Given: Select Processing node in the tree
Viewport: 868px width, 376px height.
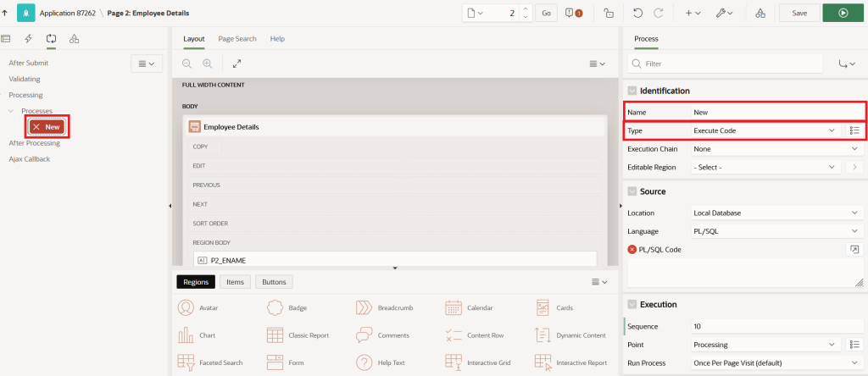Looking at the screenshot, I should point(25,95).
